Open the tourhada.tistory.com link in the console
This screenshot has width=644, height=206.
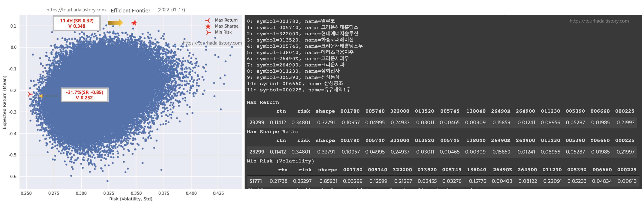pyautogui.click(x=599, y=21)
